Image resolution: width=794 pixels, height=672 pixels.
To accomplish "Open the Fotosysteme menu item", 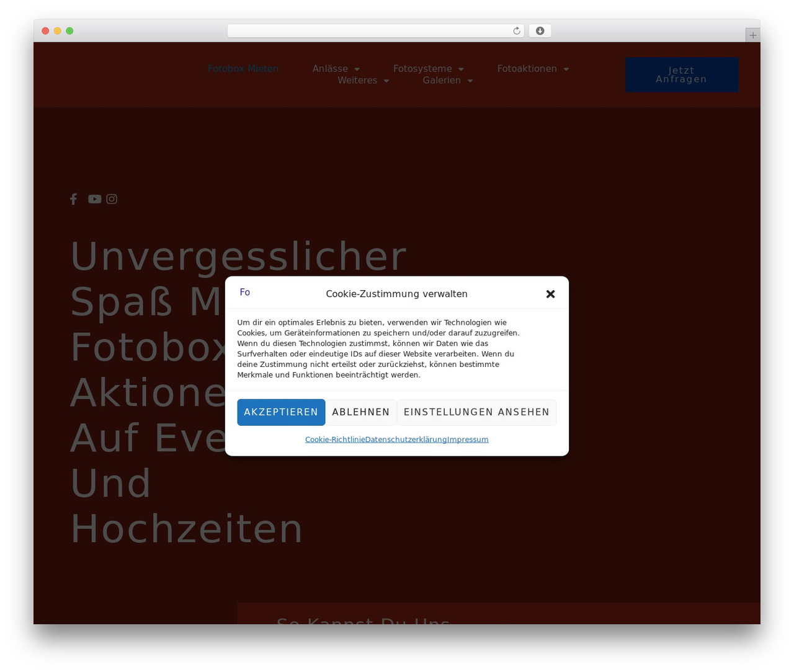I will tap(422, 69).
